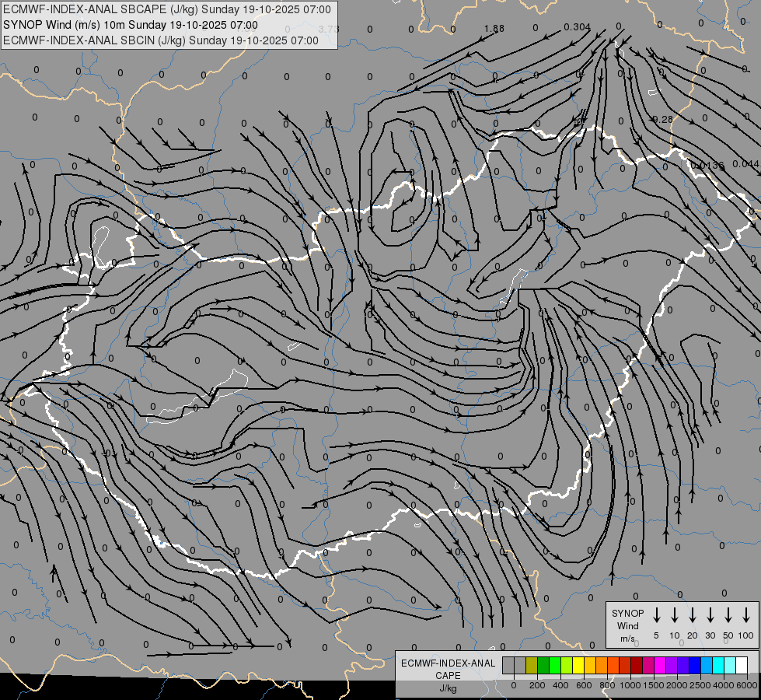Click the 9.28 CAPE value on map
The image size is (761, 700).
click(663, 120)
